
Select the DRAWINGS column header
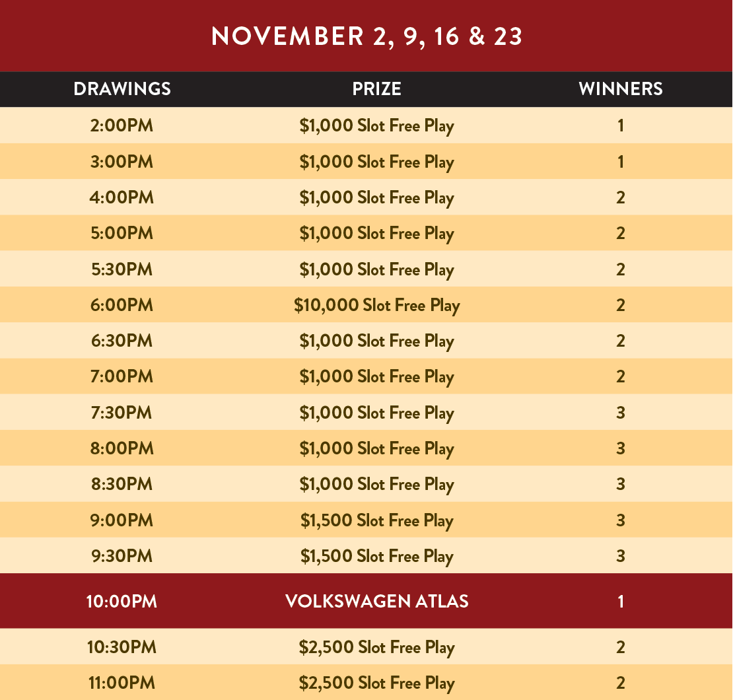[x=122, y=89]
